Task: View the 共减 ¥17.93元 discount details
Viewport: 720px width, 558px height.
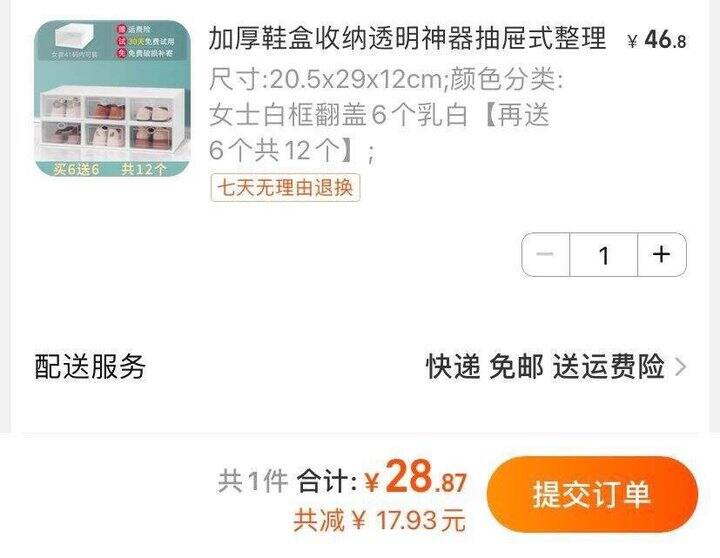Action: 379,520
